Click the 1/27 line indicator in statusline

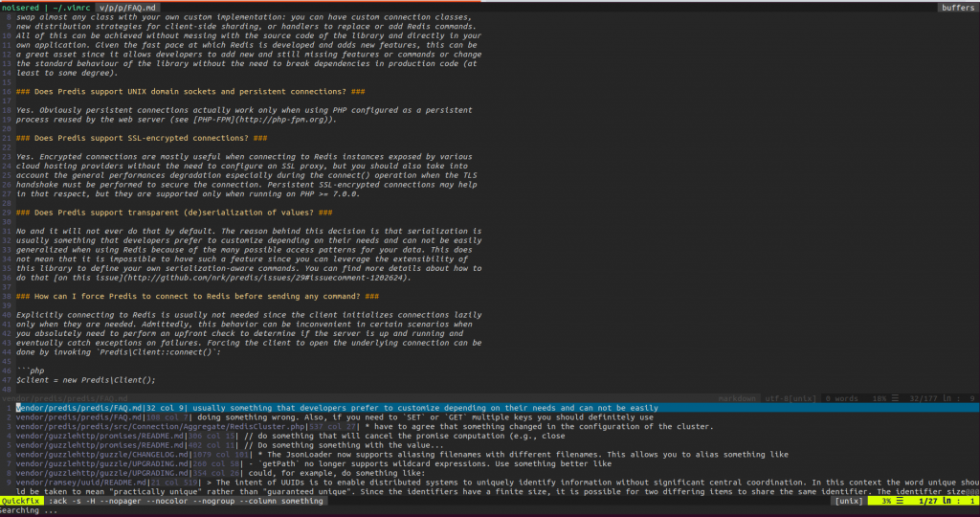936,501
